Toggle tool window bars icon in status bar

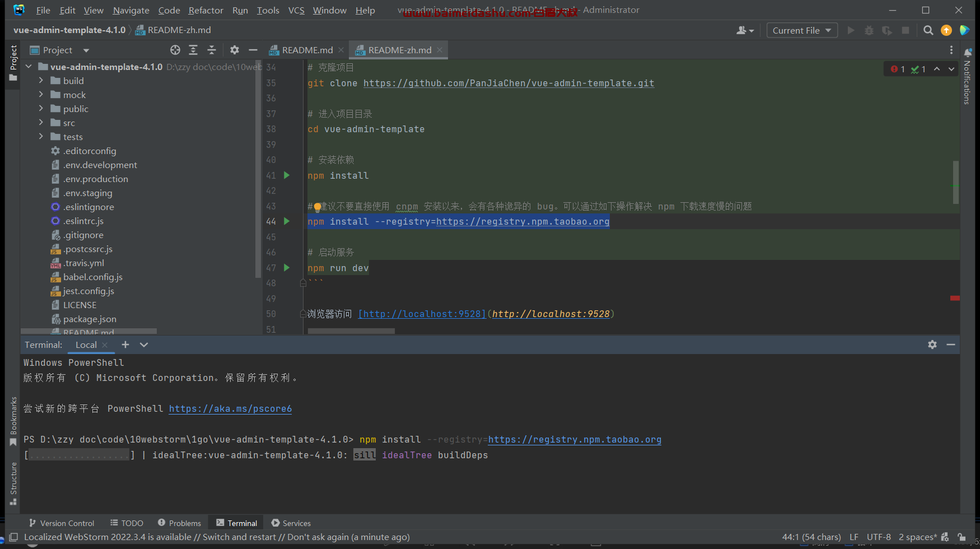14,537
